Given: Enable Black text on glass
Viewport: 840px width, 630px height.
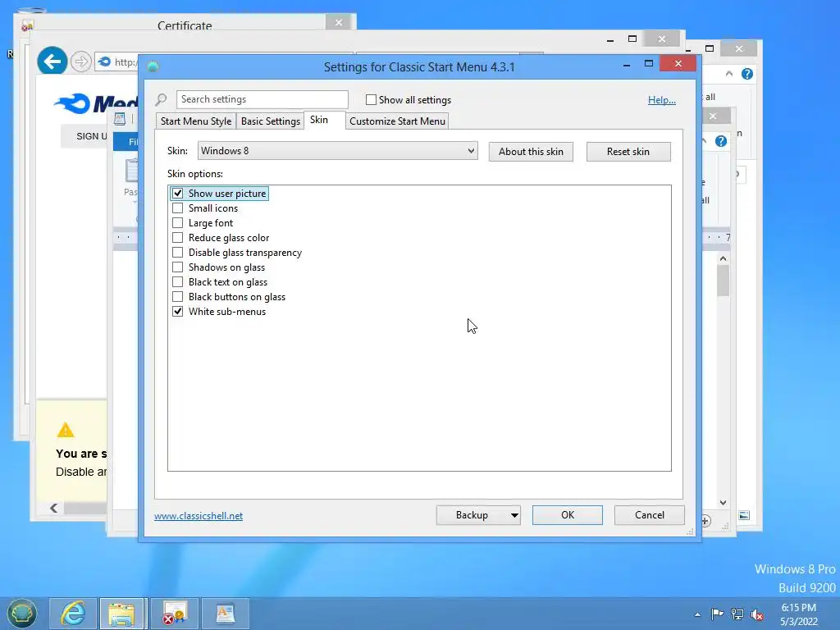Looking at the screenshot, I should [x=177, y=282].
